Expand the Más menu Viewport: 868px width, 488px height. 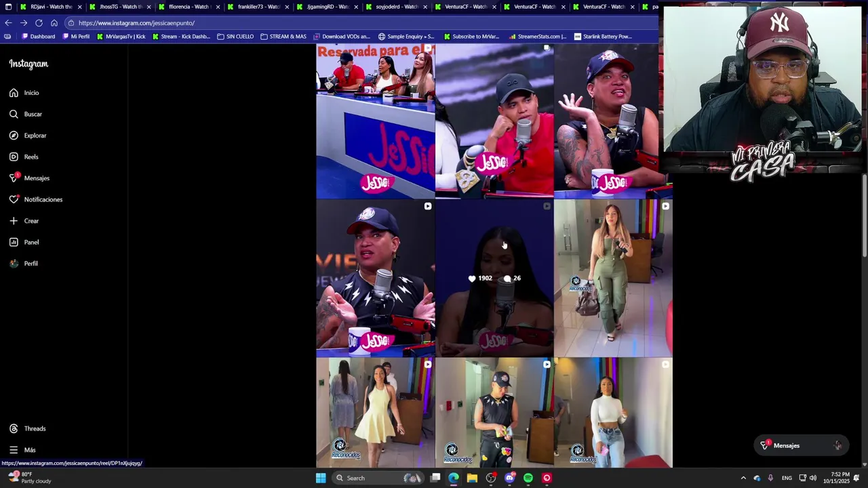pos(22,450)
